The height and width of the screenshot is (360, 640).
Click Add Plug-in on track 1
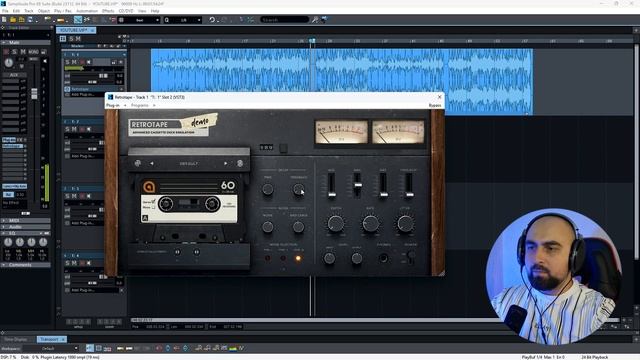click(83, 94)
